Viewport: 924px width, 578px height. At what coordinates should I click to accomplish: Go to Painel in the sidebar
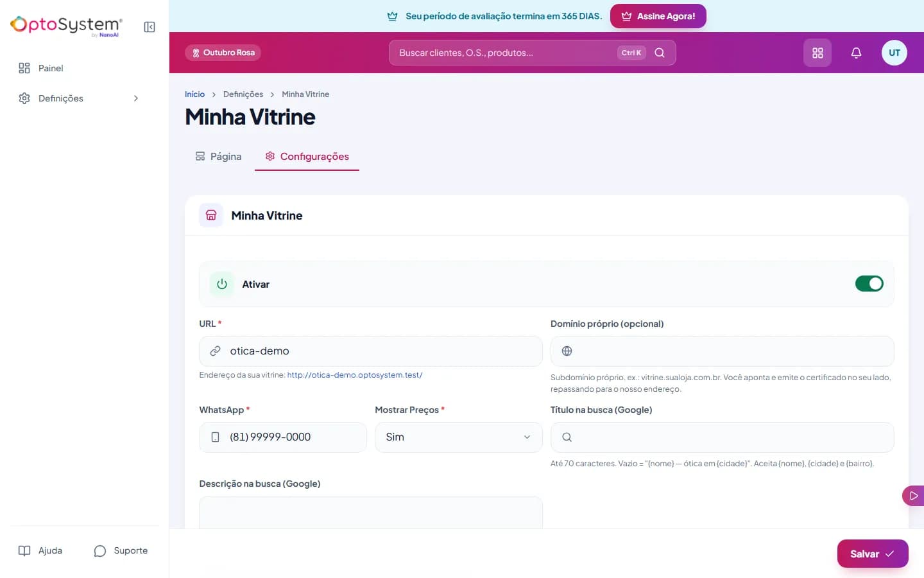click(x=79, y=68)
